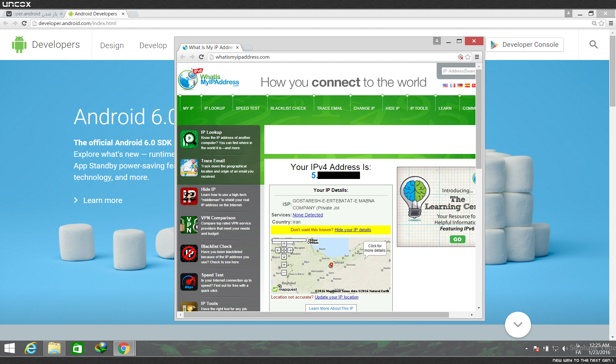Screen dimensions: 616x364
Task: Open the LEARN menu item
Action: click(x=445, y=108)
